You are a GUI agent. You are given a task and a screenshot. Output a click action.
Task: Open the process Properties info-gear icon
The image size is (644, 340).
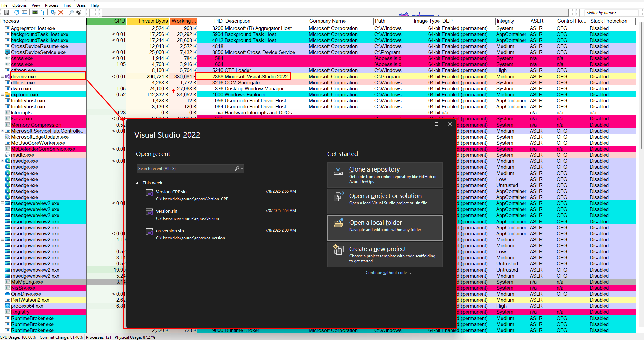pyautogui.click(x=53, y=12)
